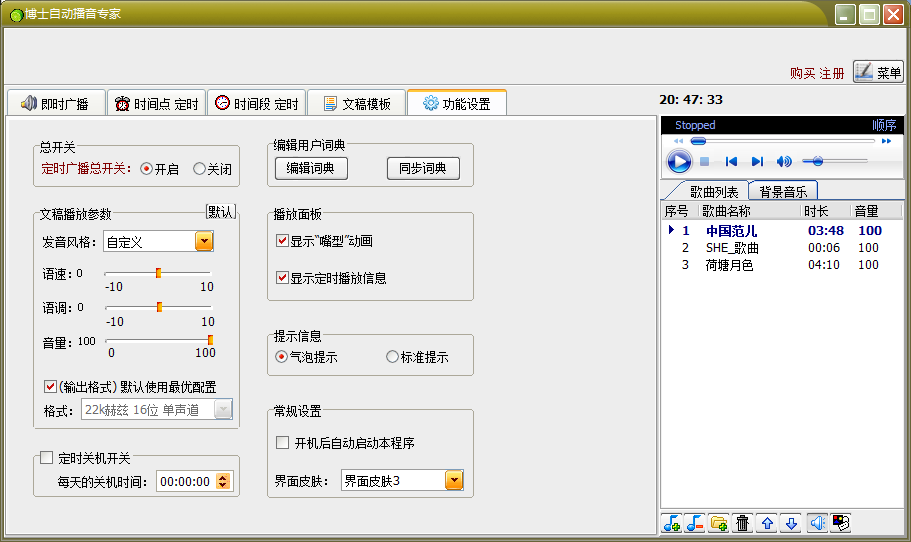Click the 语速 slider track
911x542 pixels.
157,273
